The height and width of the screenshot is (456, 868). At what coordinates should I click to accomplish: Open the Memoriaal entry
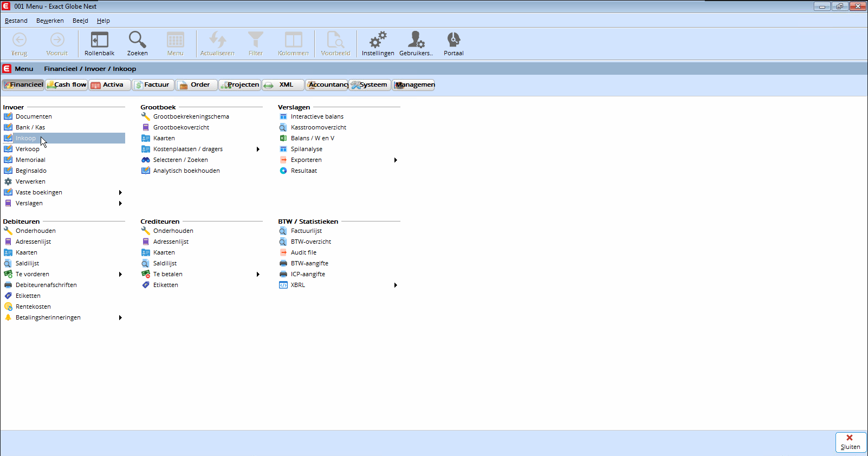[30, 160]
